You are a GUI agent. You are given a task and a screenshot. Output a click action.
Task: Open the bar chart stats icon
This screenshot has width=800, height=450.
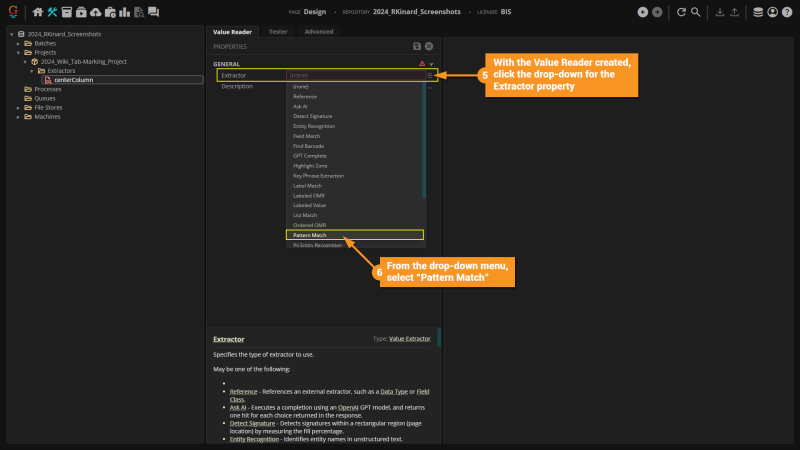pyautogui.click(x=124, y=12)
